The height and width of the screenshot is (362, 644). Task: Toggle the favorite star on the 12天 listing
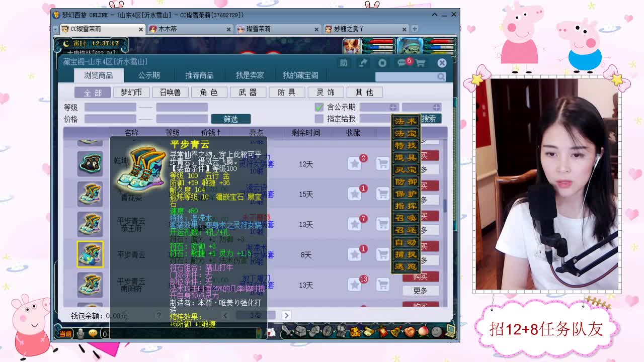coord(356,162)
